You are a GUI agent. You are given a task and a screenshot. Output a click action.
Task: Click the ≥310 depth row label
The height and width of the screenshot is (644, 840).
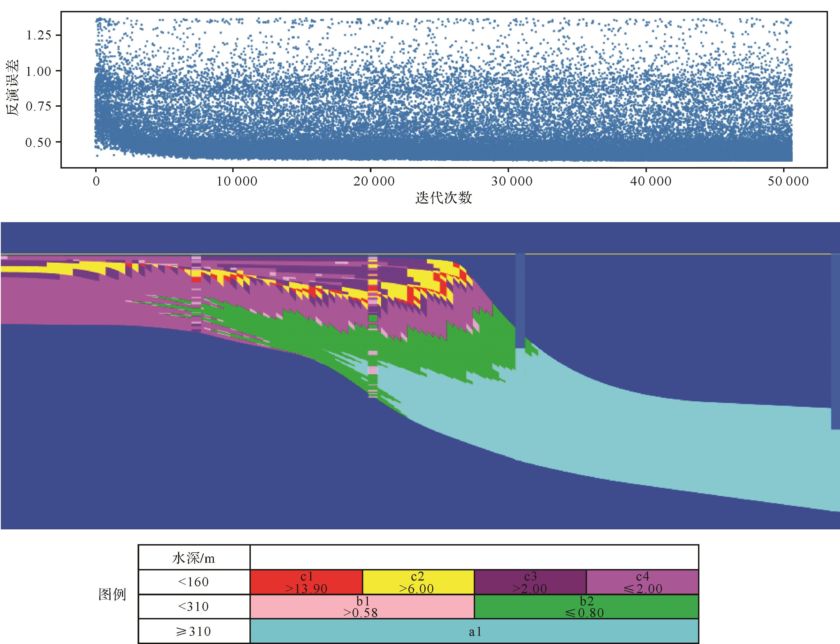[x=194, y=631]
